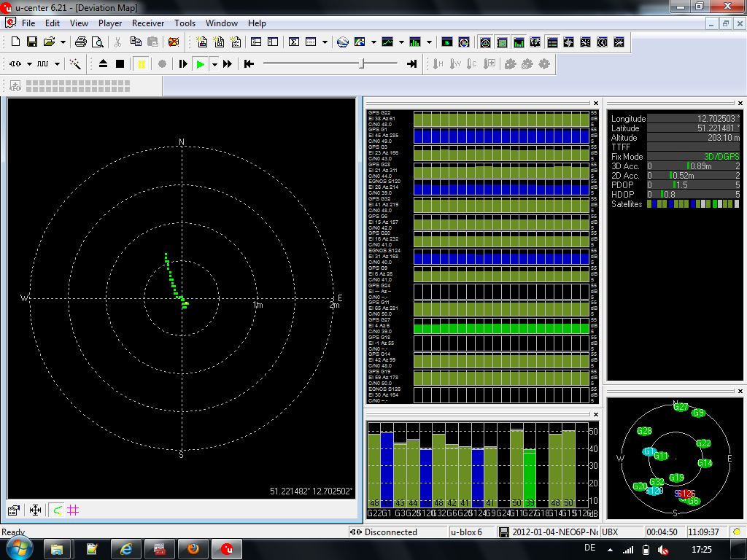Toggle the green track line icon
The width and height of the screenshot is (747, 560).
pos(57,510)
